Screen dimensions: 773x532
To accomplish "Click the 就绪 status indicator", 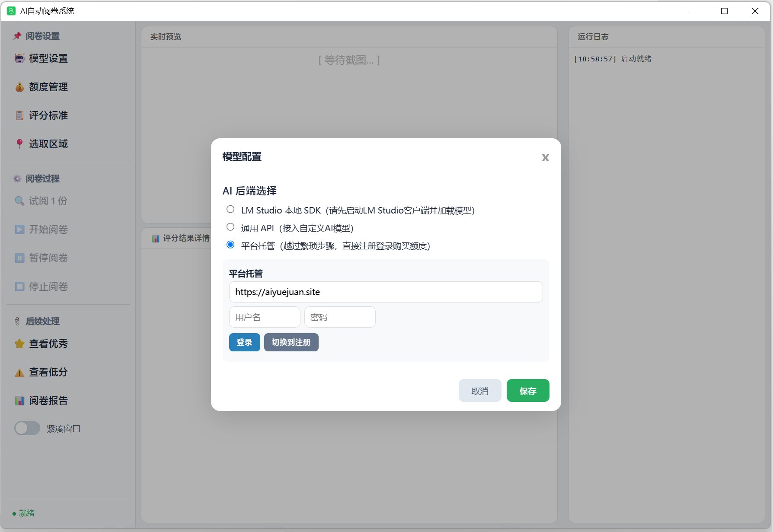I will click(23, 513).
